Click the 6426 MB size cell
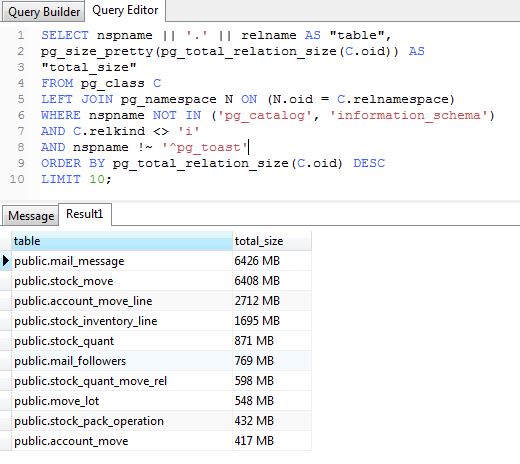The image size is (520, 464). click(x=272, y=261)
